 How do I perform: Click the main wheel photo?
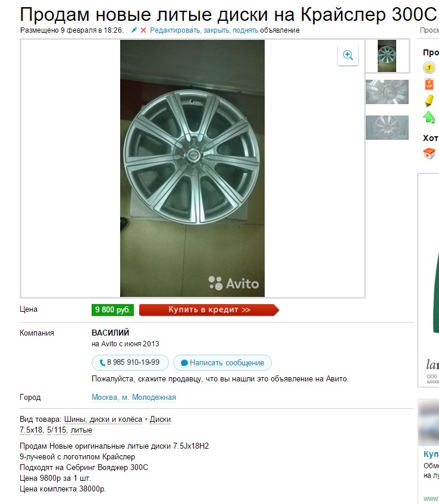coord(192,168)
